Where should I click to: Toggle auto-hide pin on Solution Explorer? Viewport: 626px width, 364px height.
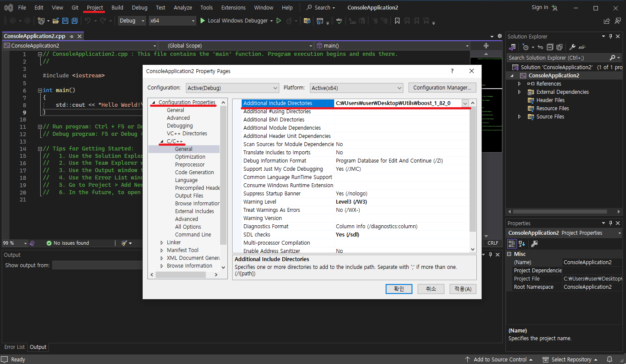[610, 36]
